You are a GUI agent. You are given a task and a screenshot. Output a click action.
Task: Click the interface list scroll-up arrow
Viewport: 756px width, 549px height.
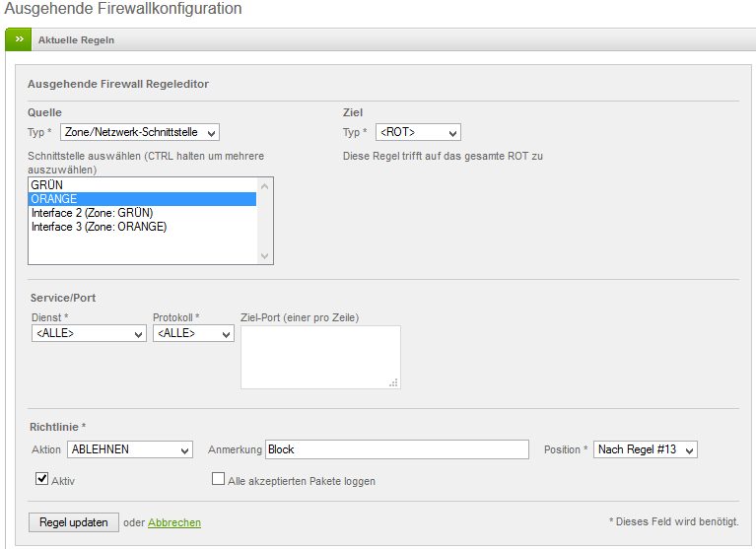tap(264, 185)
